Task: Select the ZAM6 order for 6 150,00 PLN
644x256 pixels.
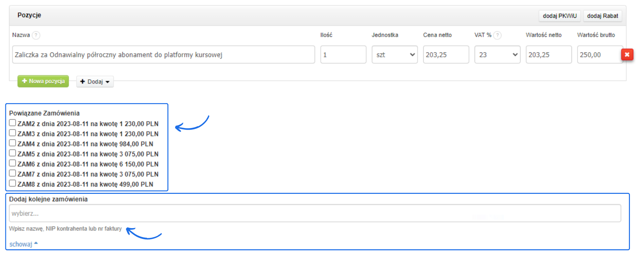Action: point(12,163)
